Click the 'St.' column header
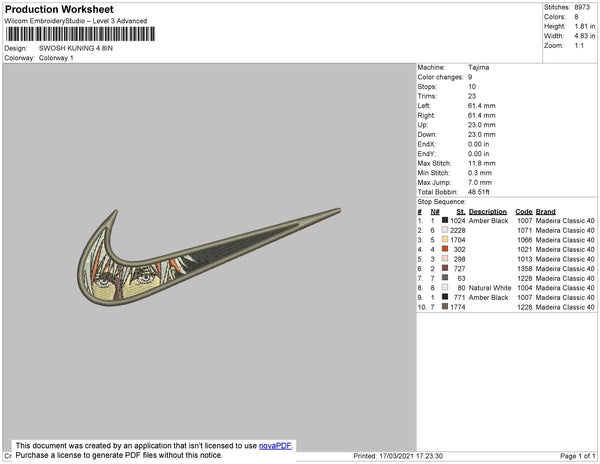 click(461, 212)
